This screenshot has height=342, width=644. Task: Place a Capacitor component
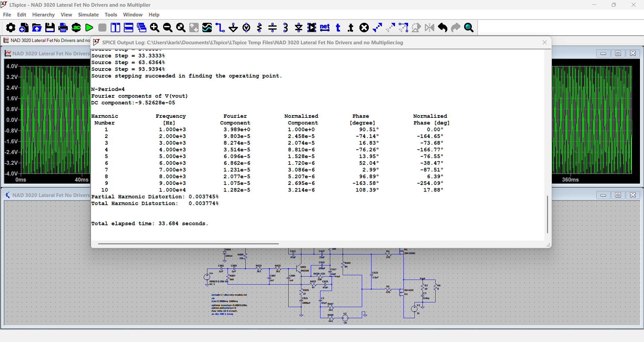click(273, 28)
